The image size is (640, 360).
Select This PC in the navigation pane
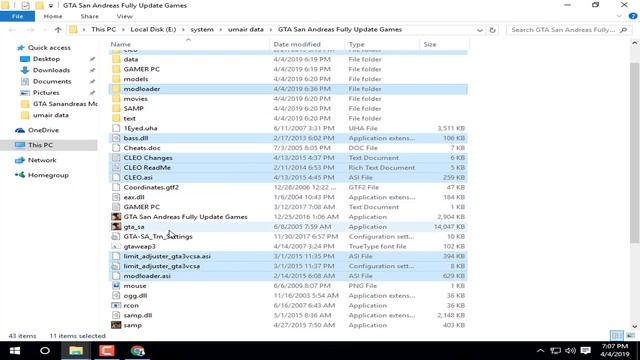click(40, 145)
